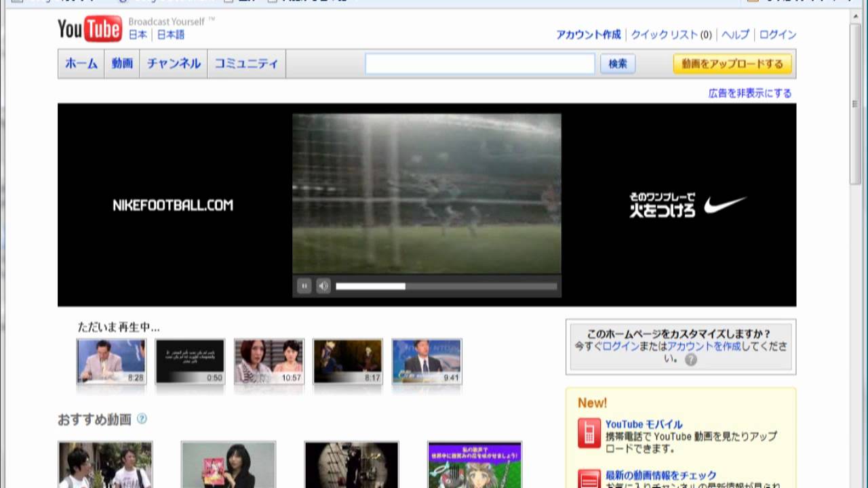
Task: Click アカウントを作成 link in customize box
Action: click(705, 346)
